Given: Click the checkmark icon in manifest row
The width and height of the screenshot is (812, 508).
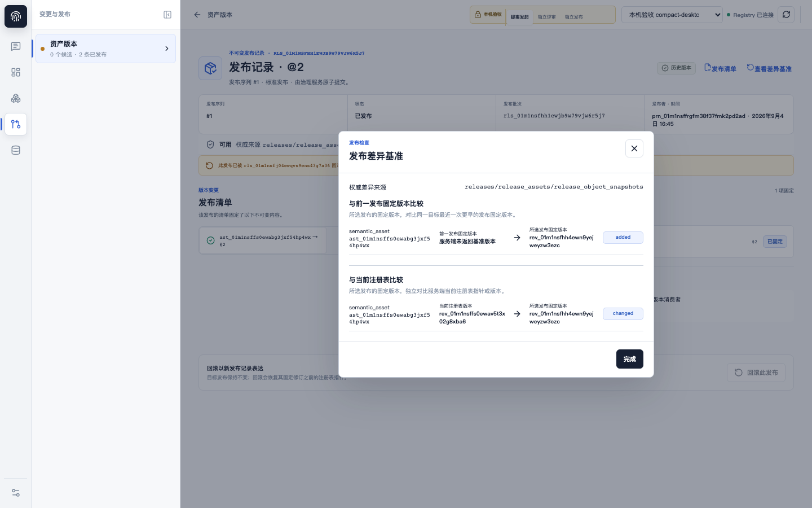Looking at the screenshot, I should point(210,240).
